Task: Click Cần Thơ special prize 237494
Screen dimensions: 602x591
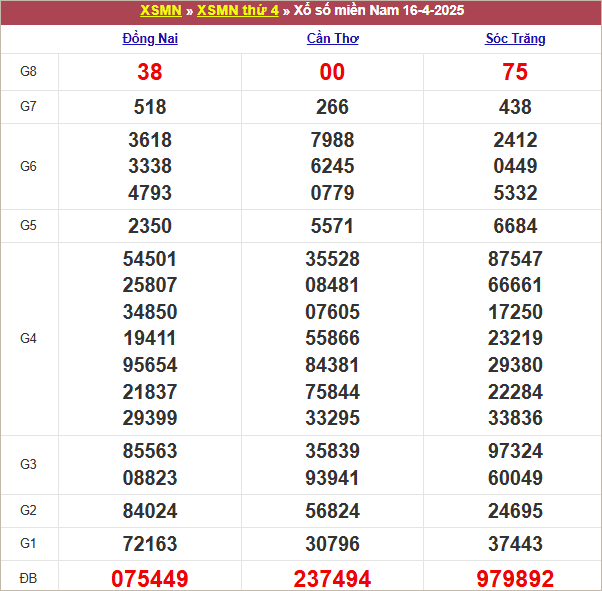Action: (x=332, y=579)
